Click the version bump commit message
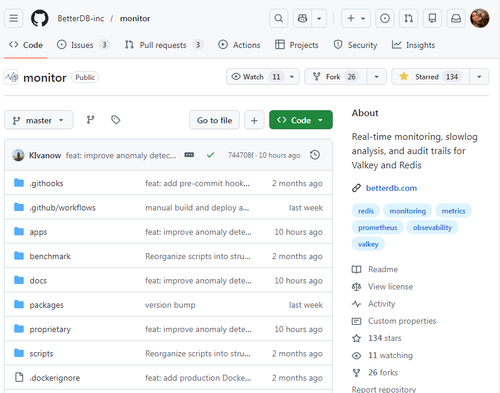Viewport: 500px width, 393px height. [170, 305]
